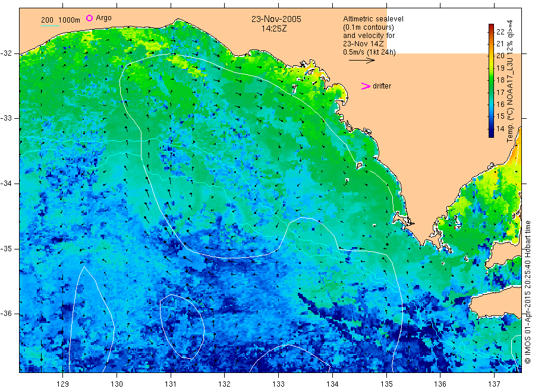The width and height of the screenshot is (535, 392).
Task: Click the longitude label 130
Action: click(x=117, y=384)
